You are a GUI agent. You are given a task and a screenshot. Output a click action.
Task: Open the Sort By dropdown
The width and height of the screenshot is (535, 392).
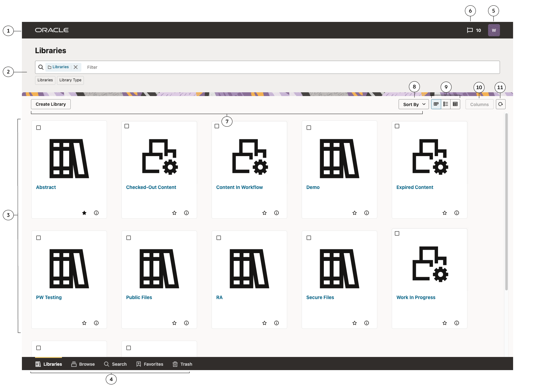pyautogui.click(x=414, y=104)
